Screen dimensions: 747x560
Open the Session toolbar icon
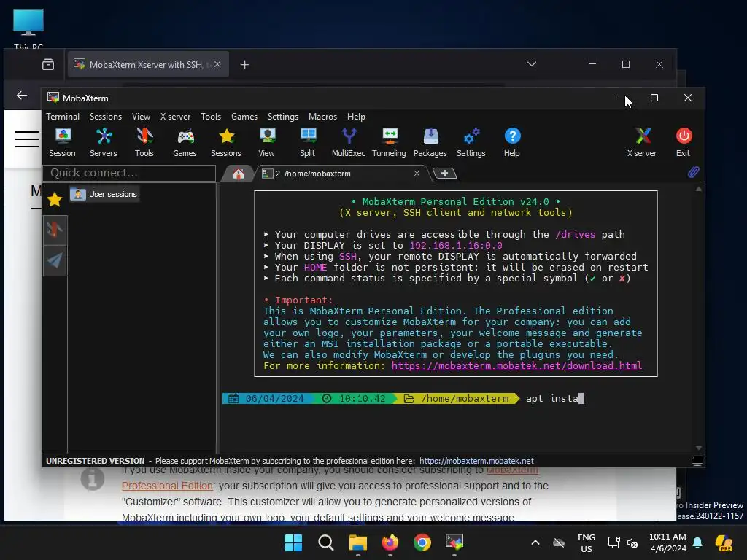[63, 142]
